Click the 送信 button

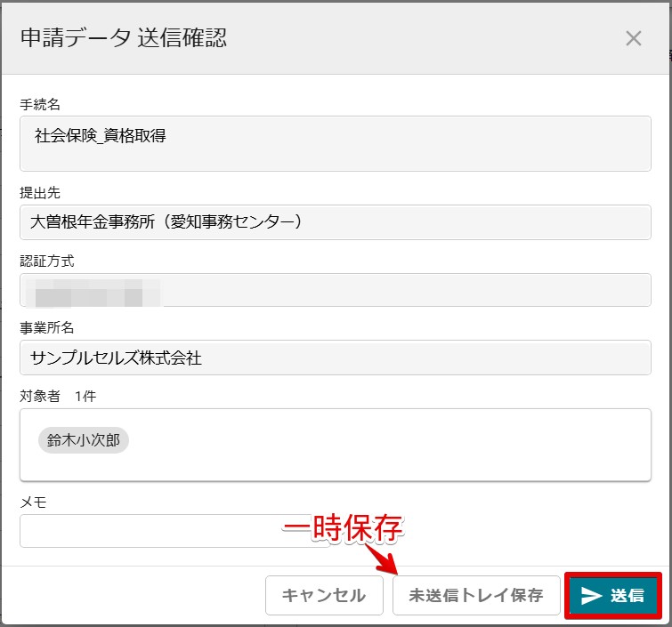(x=613, y=595)
